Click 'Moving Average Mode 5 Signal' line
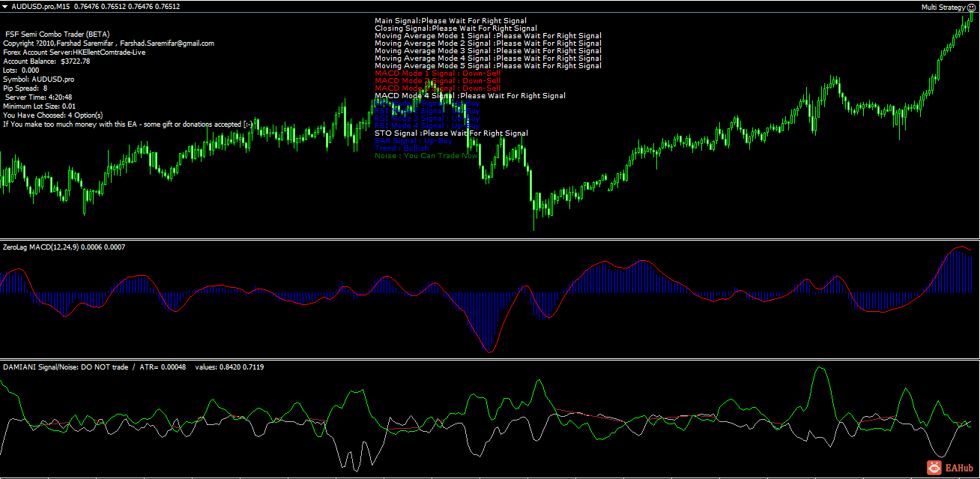This screenshot has height=479, width=980. point(488,66)
